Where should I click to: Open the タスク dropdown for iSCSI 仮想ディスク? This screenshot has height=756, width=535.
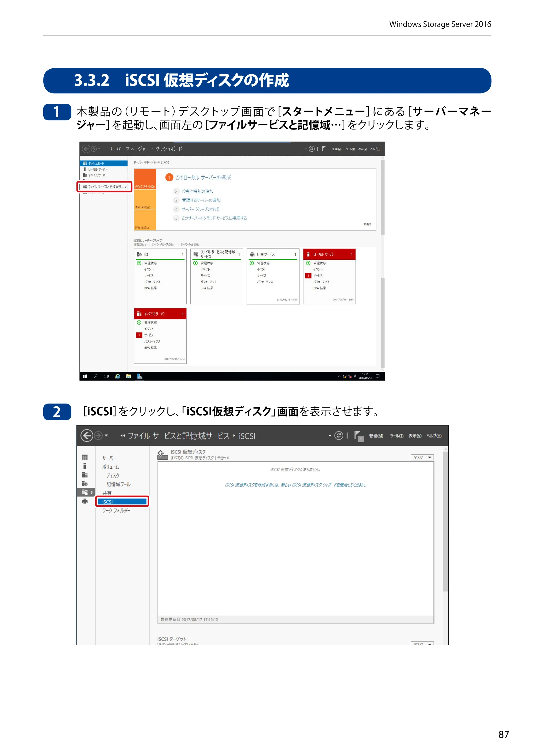422,457
